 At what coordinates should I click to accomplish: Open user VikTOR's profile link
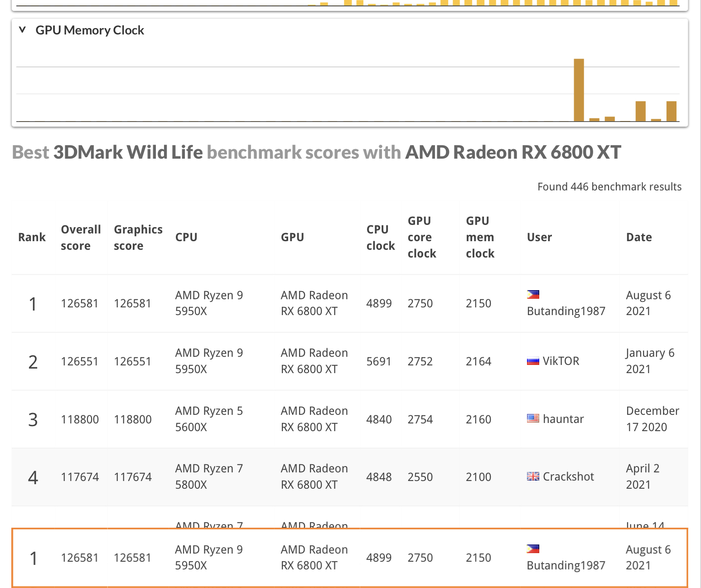pos(561,361)
